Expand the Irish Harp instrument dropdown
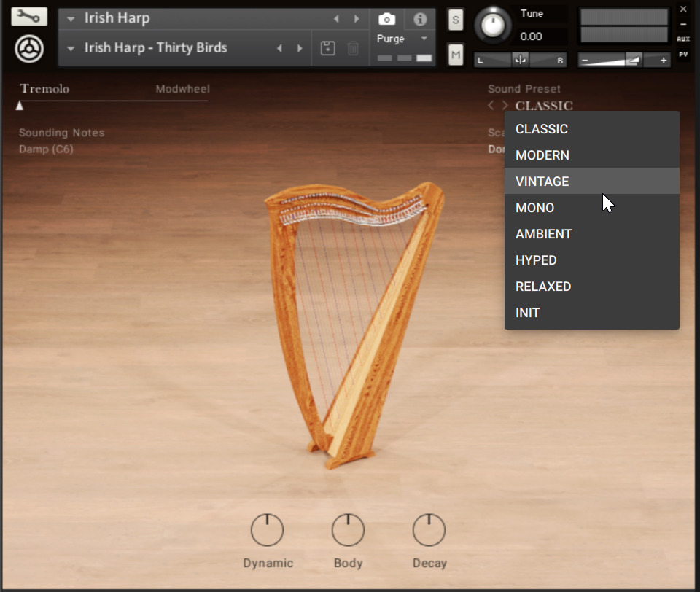Screen dimensions: 700x592 (71, 19)
